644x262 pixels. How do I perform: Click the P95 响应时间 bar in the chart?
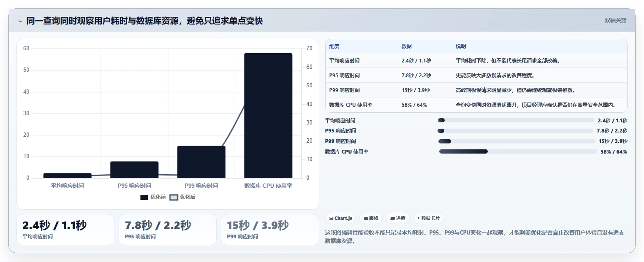click(x=134, y=170)
